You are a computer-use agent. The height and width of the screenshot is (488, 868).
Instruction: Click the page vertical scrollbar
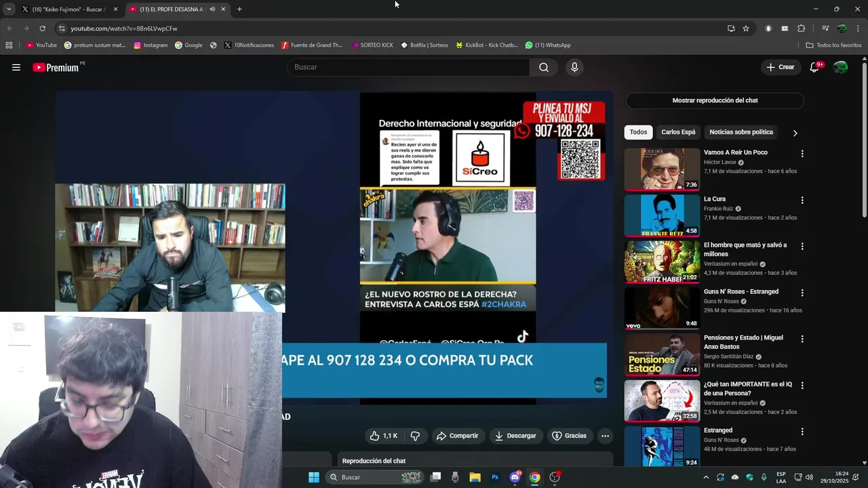click(864, 139)
